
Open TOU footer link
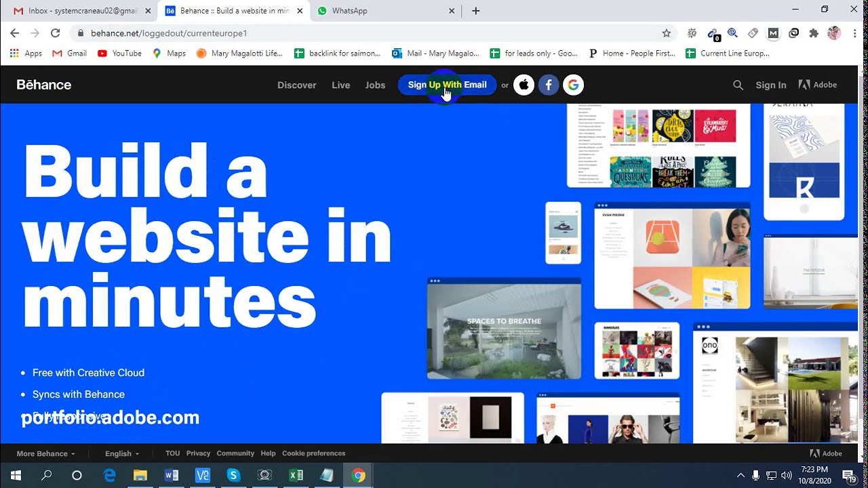173,453
